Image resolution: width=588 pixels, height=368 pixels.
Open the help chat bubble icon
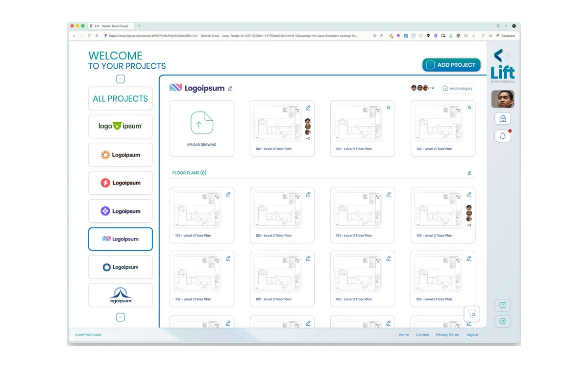click(503, 305)
